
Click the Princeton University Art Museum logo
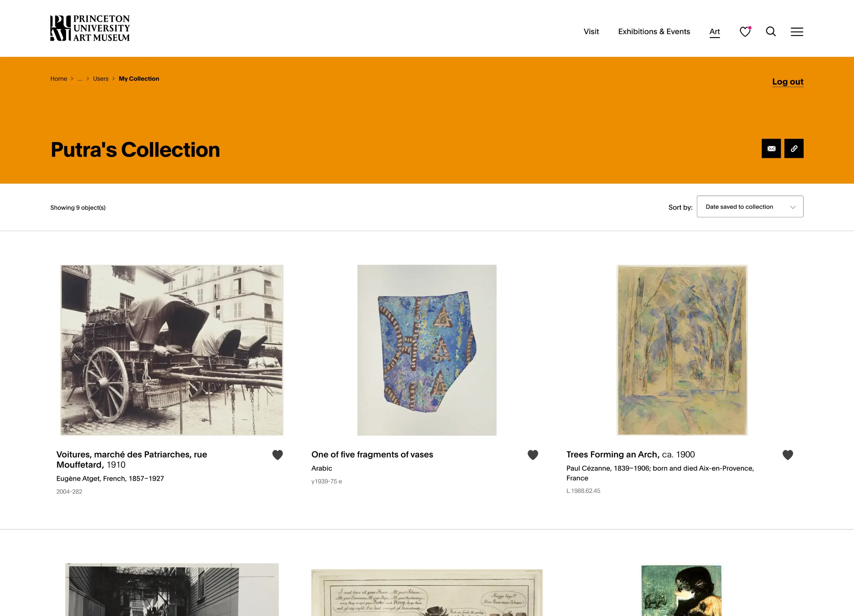(90, 27)
